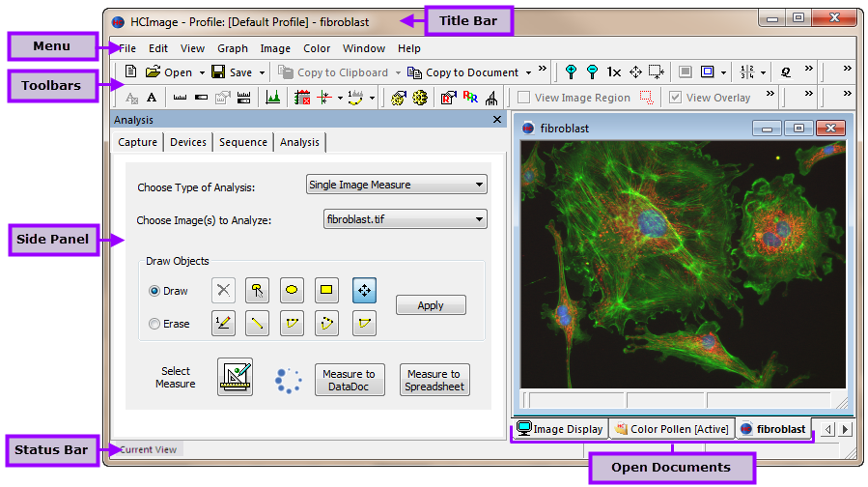Expand overflow chevron next to View Overlay
Viewport: 868px width, 487px height.
[x=770, y=93]
